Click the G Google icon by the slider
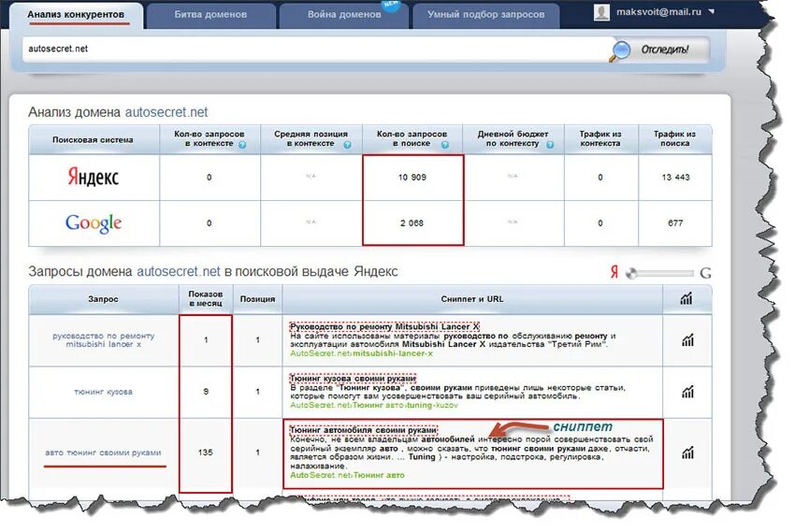 click(705, 274)
